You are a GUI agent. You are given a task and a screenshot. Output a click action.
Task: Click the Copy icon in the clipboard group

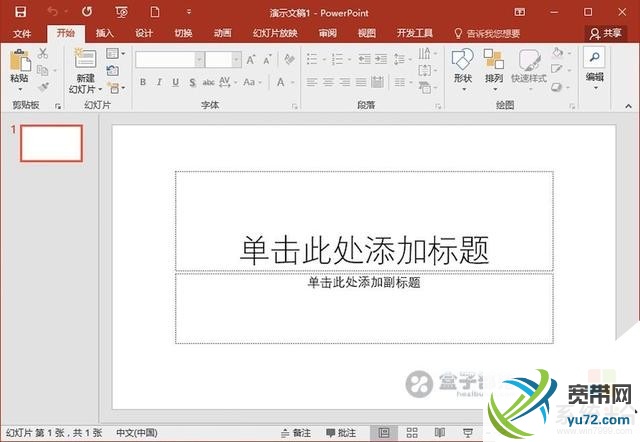[42, 70]
